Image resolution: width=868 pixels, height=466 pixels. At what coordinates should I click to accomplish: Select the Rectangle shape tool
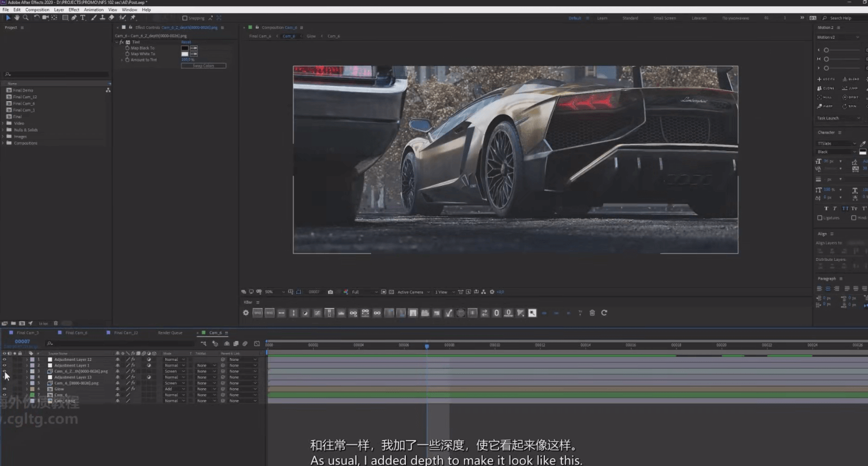65,18
